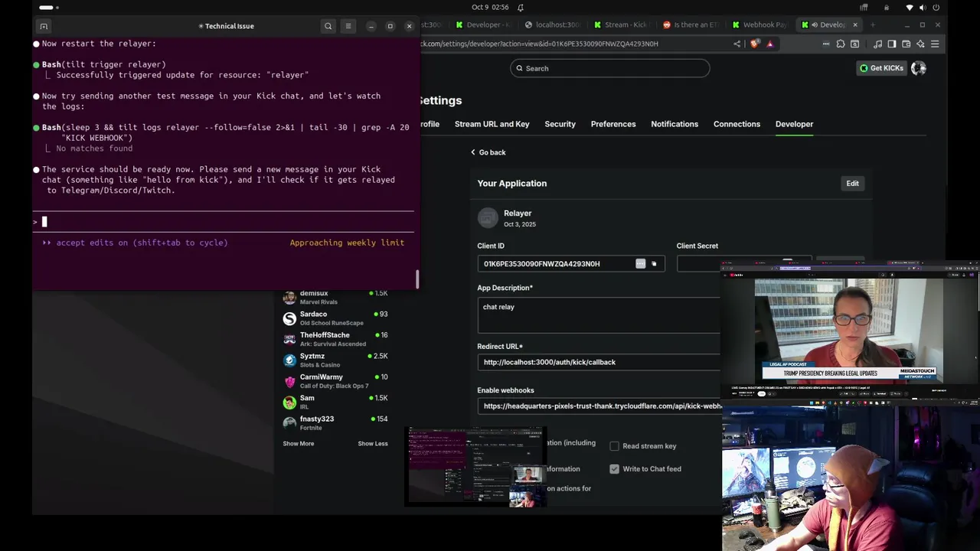
Task: Open the Security settings tab
Action: coord(560,124)
